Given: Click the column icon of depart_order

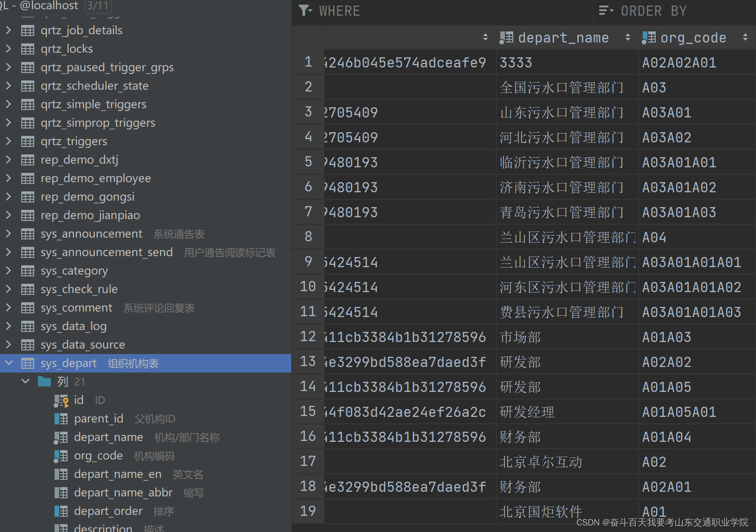Looking at the screenshot, I should coord(61,511).
